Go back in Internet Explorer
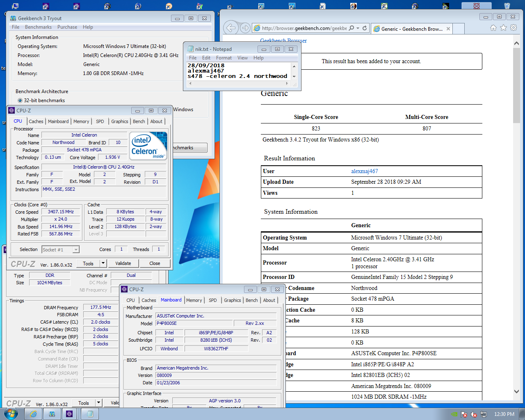 [x=231, y=28]
